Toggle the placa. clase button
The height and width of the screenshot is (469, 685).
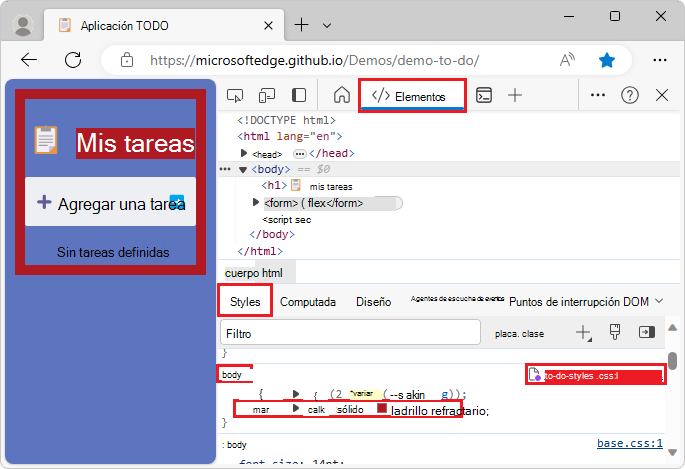[519, 334]
